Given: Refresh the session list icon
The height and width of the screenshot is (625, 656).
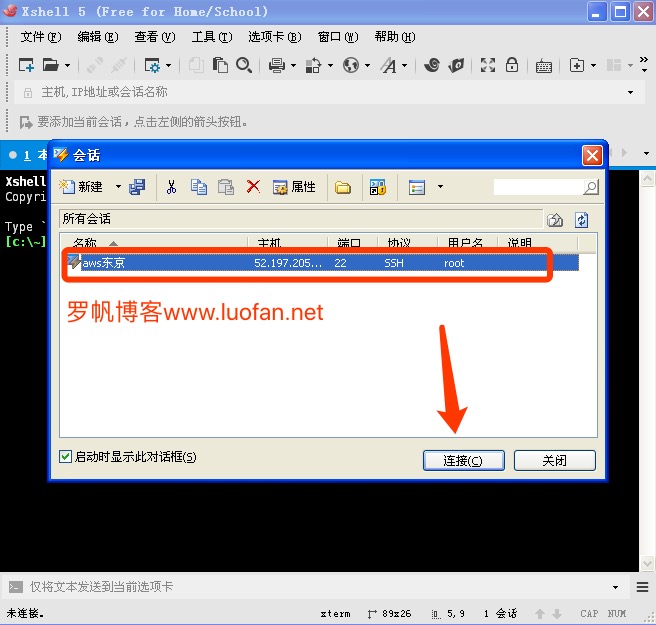Looking at the screenshot, I should [582, 220].
